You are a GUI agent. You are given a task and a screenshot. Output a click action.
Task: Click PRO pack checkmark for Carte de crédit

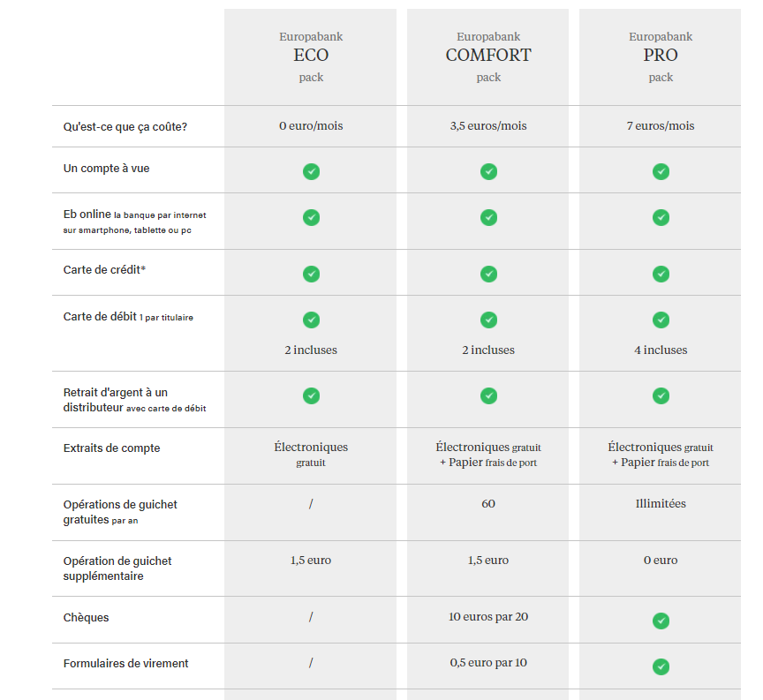click(661, 274)
